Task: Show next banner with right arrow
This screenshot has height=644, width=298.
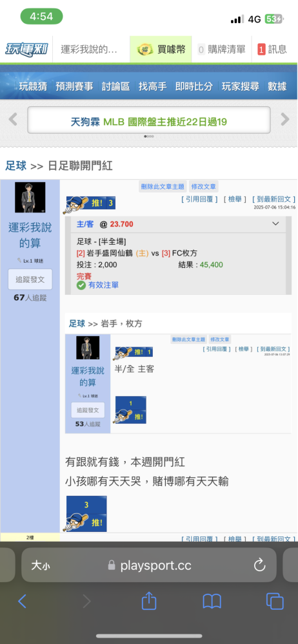Action: (x=285, y=120)
